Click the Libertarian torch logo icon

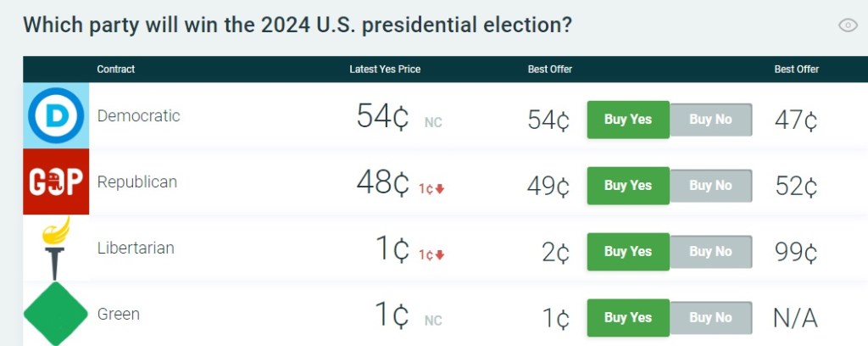[56, 248]
